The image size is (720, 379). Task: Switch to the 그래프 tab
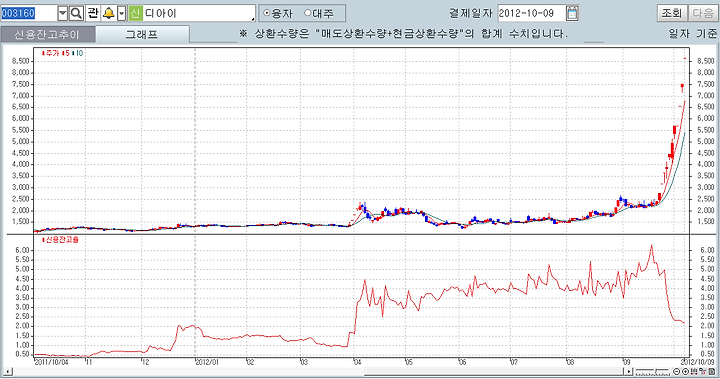pyautogui.click(x=142, y=34)
